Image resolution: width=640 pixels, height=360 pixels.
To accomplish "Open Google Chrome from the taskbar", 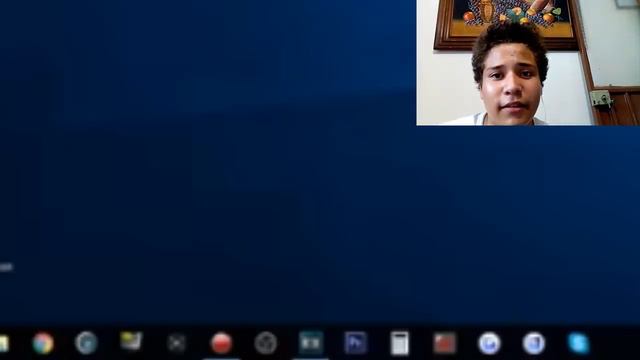I will point(43,343).
